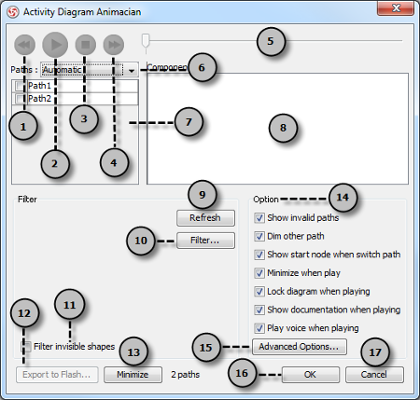The width and height of the screenshot is (420, 400).
Task: Start animation with the play button
Action: (55, 45)
